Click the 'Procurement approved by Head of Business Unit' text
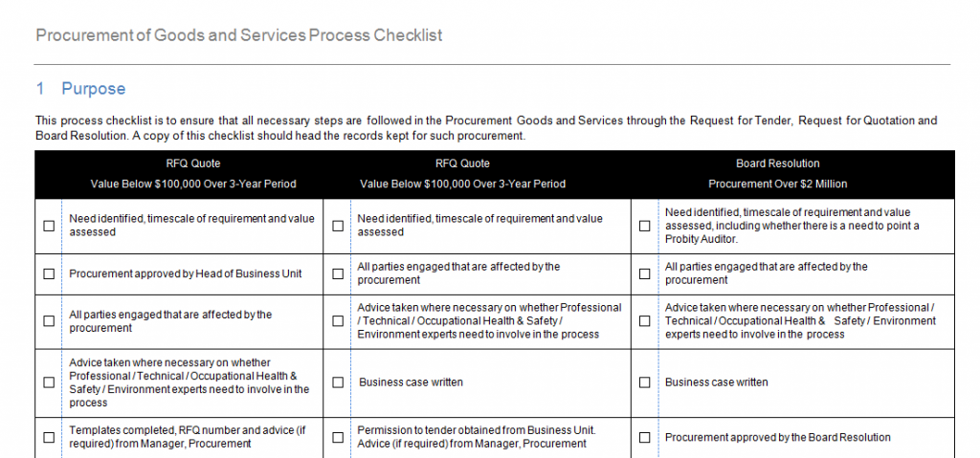 185,274
